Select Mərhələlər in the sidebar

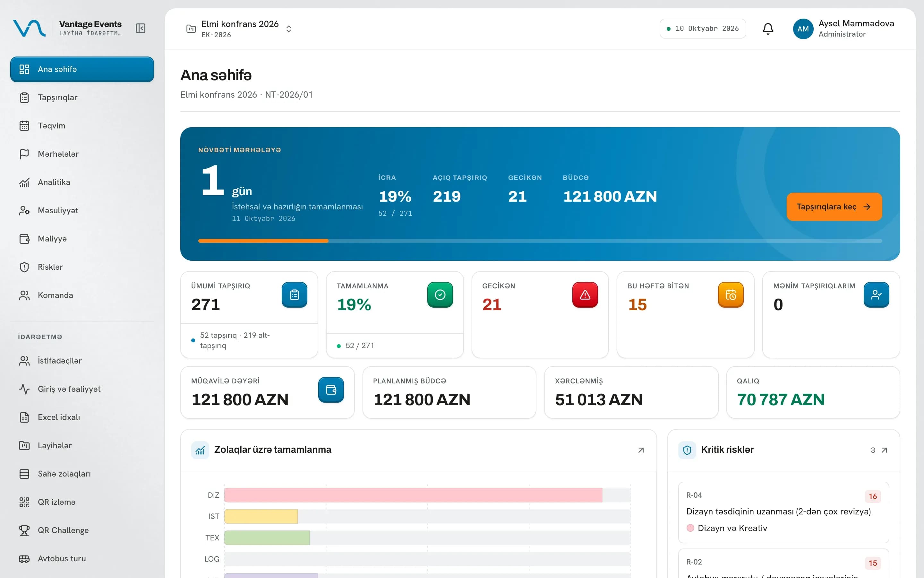(x=82, y=154)
